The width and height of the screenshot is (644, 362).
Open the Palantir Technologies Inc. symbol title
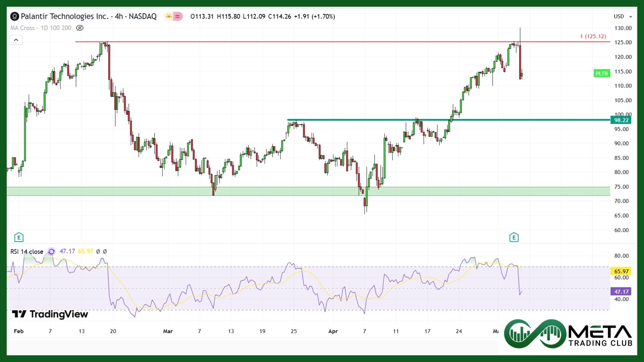(x=89, y=16)
